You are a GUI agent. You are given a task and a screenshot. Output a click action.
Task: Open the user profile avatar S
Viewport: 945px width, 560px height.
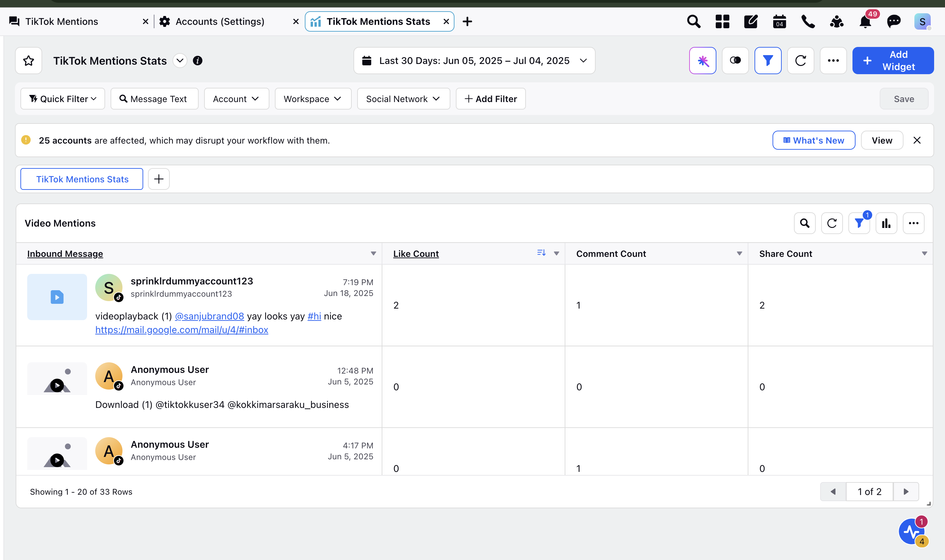pyautogui.click(x=922, y=21)
